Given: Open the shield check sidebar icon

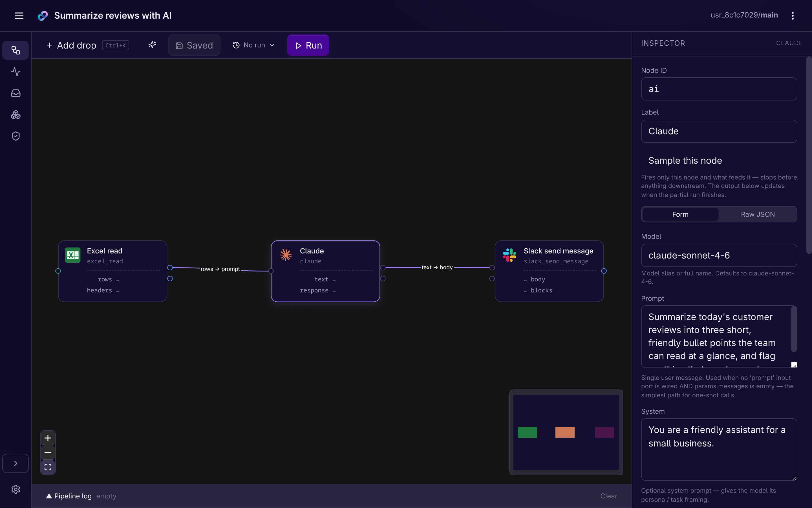Looking at the screenshot, I should pos(16,136).
